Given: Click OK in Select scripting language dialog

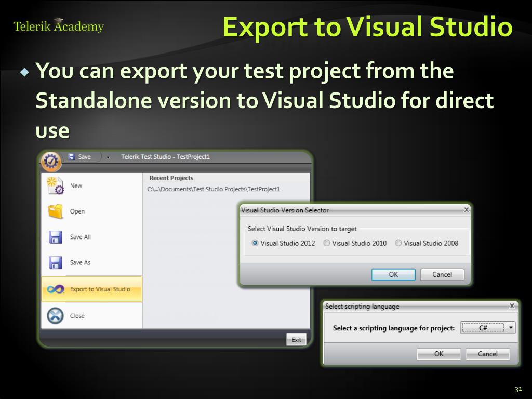Looking at the screenshot, I should [438, 354].
